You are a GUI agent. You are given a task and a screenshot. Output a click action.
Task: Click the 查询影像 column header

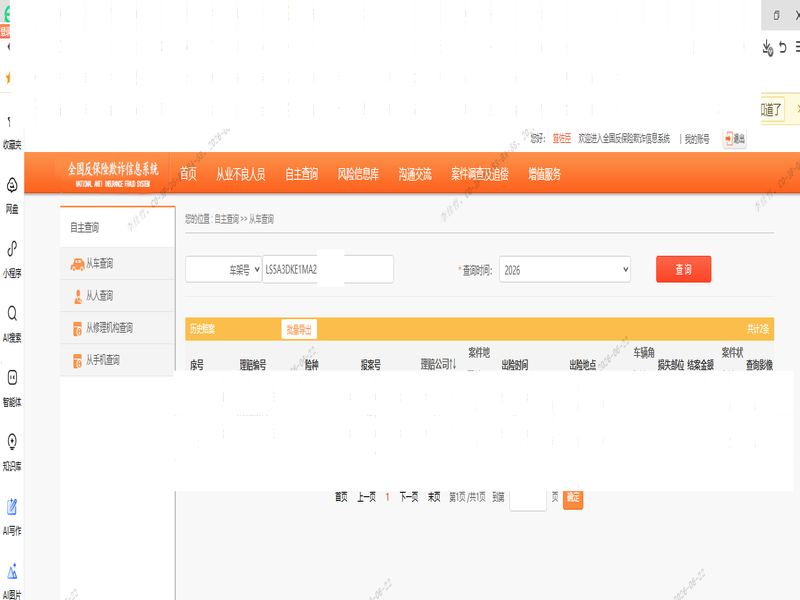click(759, 365)
